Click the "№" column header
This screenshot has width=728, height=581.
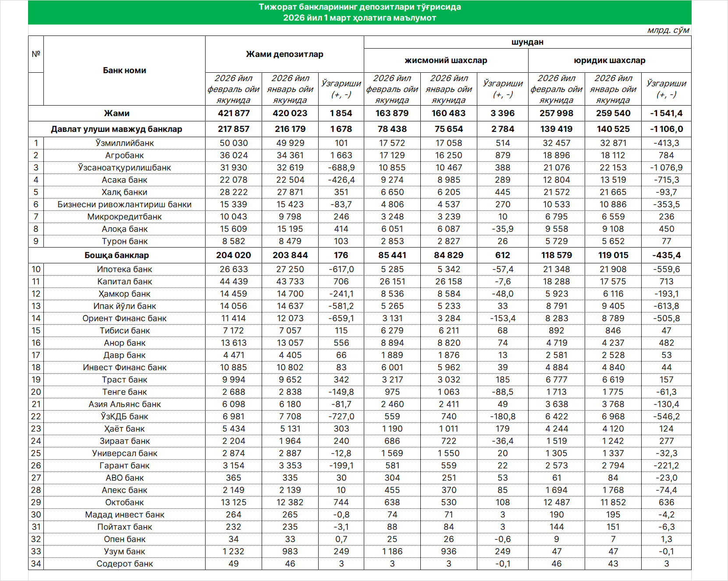click(36, 54)
